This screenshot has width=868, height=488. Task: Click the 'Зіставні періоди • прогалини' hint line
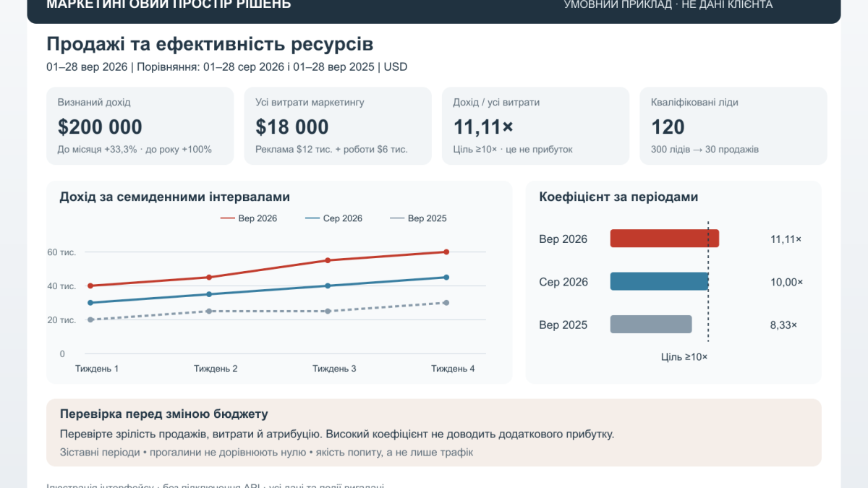[266, 453]
